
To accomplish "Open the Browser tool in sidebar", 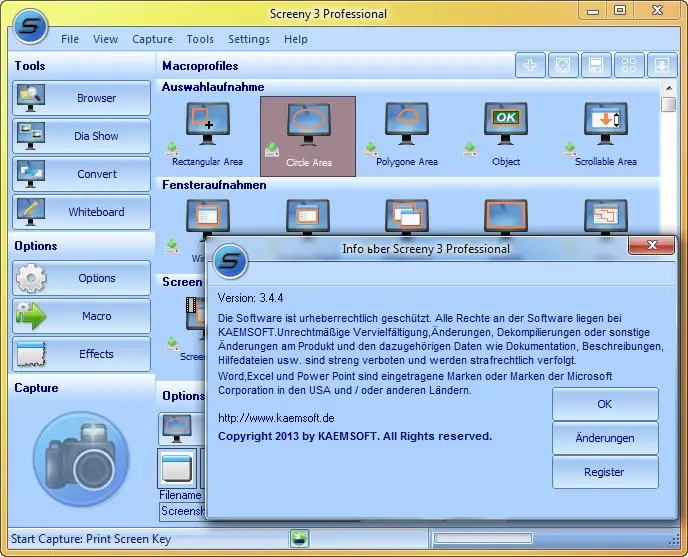I will [x=82, y=98].
